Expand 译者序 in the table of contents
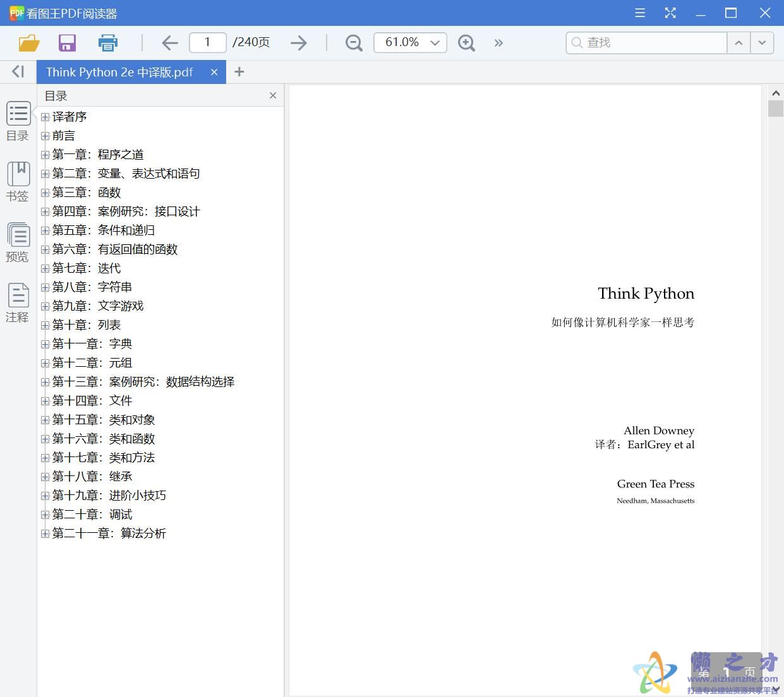Screen dimensions: 784x697 coord(44,116)
